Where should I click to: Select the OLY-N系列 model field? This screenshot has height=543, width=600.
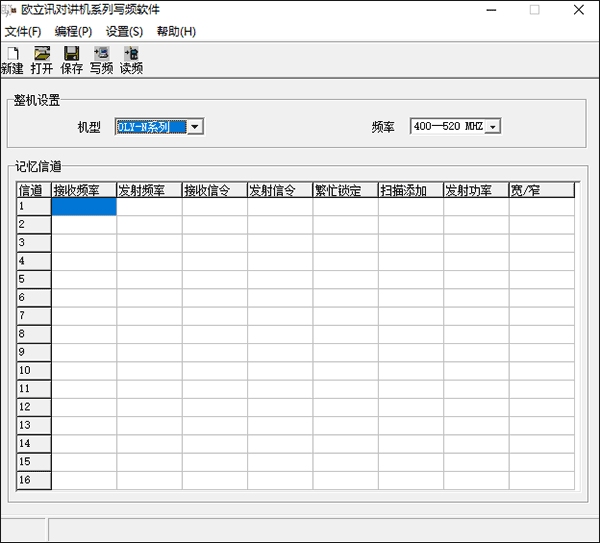(x=152, y=127)
